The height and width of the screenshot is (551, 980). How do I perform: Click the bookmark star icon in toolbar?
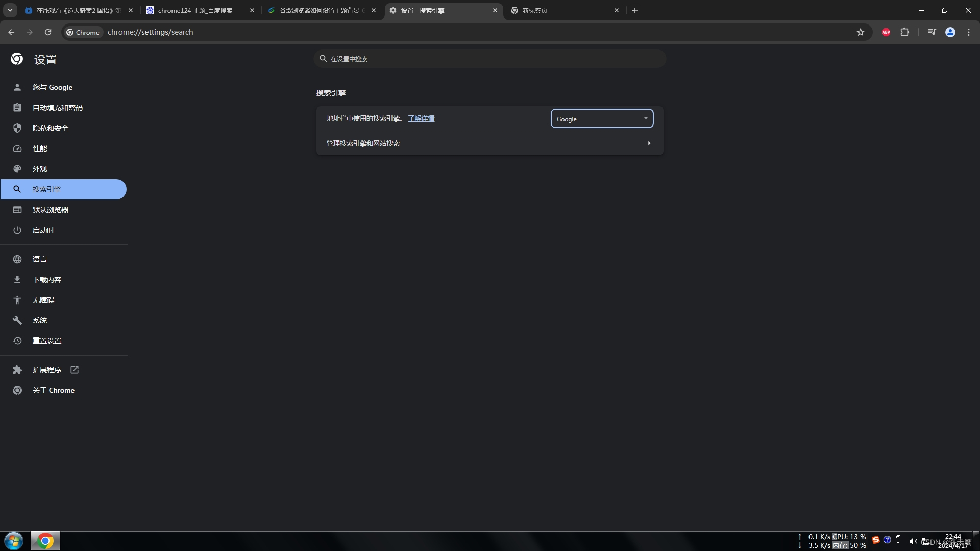[x=860, y=32]
